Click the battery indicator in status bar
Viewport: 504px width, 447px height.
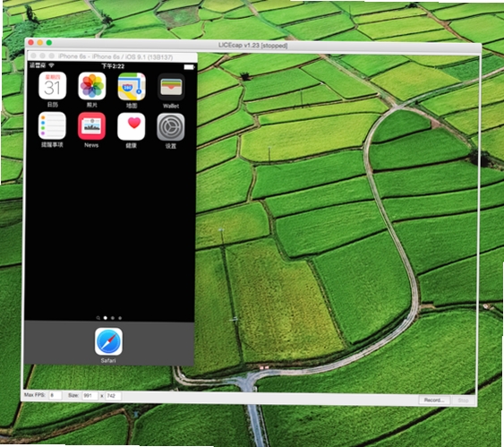point(189,67)
